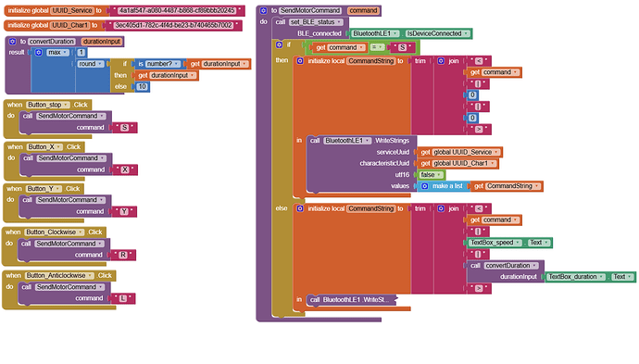Open get CommandString variable dropdown
The width and height of the screenshot is (639, 364).
pos(537,186)
